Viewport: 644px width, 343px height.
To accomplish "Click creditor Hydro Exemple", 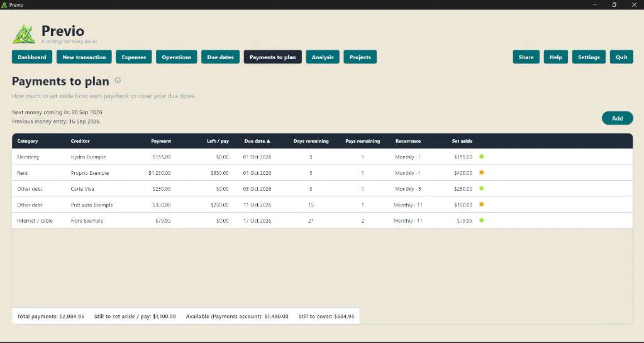I will [x=88, y=157].
